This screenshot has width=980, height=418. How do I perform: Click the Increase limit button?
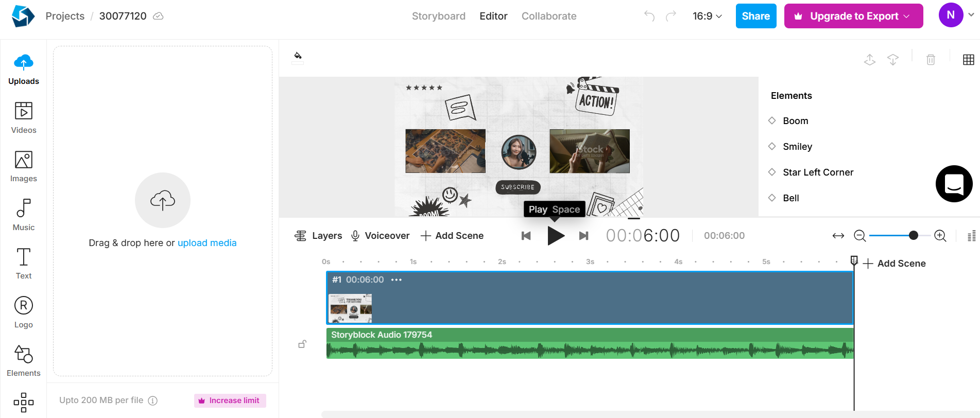(230, 400)
